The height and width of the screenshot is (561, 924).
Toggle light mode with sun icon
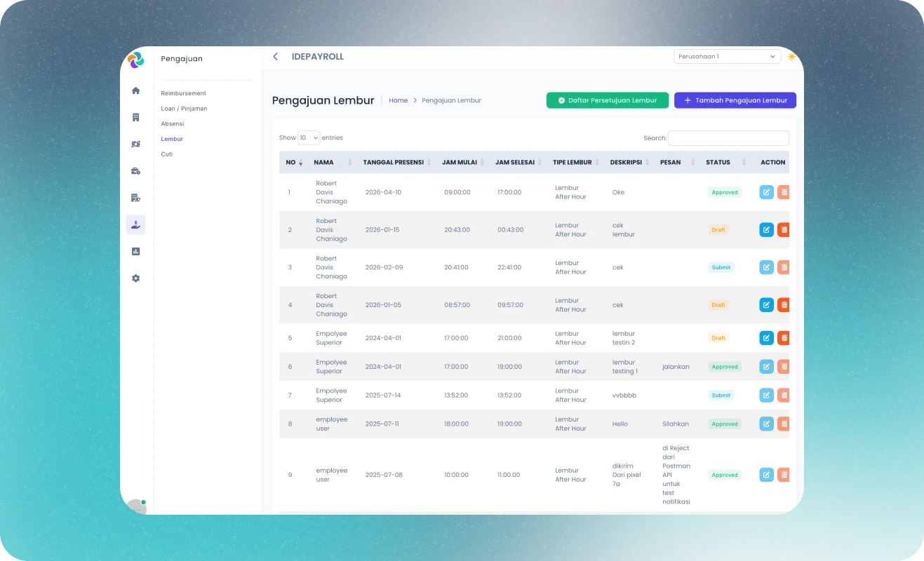click(791, 57)
